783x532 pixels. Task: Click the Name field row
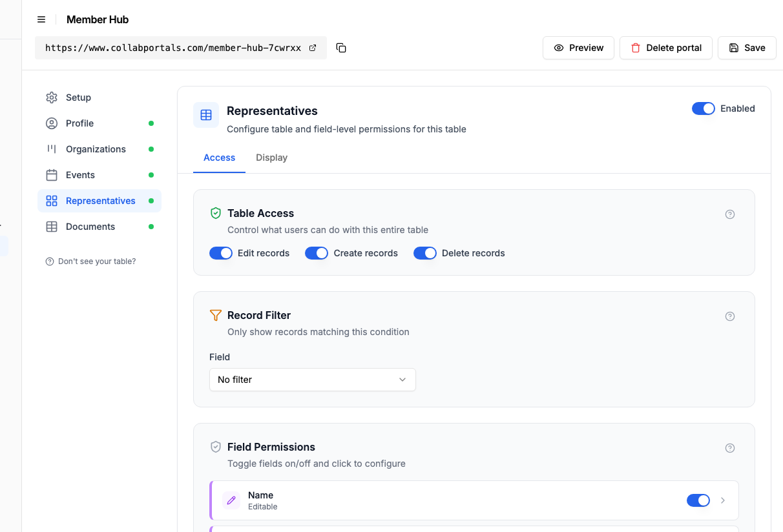[x=474, y=500]
